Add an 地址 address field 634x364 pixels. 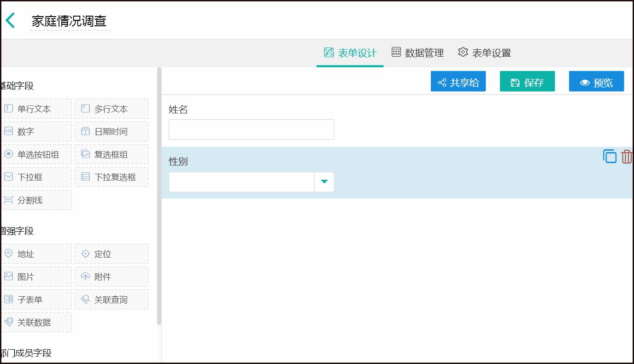coord(36,254)
